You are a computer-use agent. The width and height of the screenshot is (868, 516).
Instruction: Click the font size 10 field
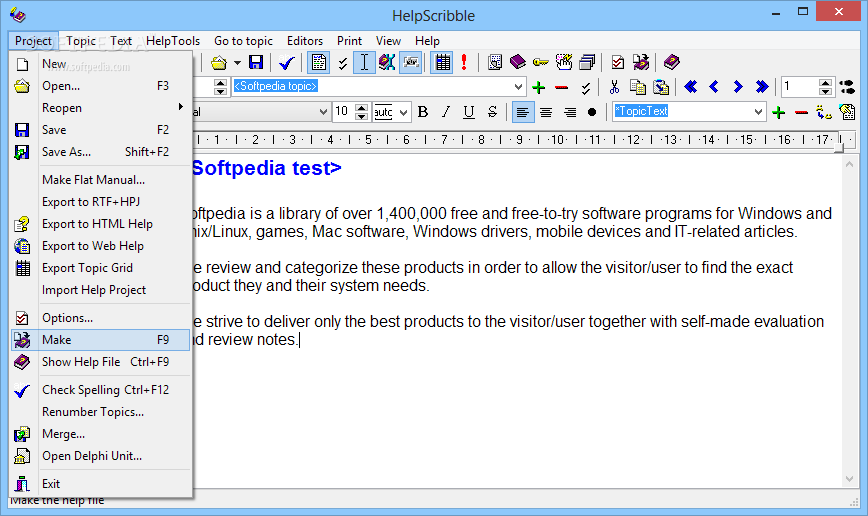pyautogui.click(x=344, y=112)
